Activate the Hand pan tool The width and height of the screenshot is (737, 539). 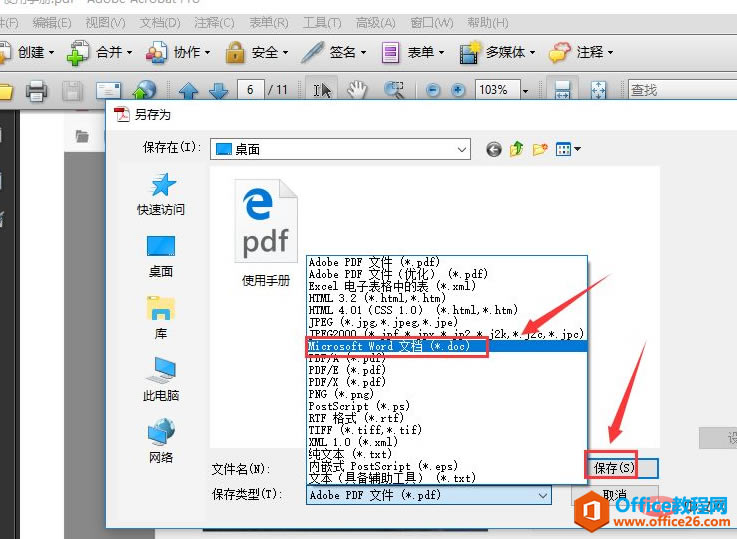357,90
